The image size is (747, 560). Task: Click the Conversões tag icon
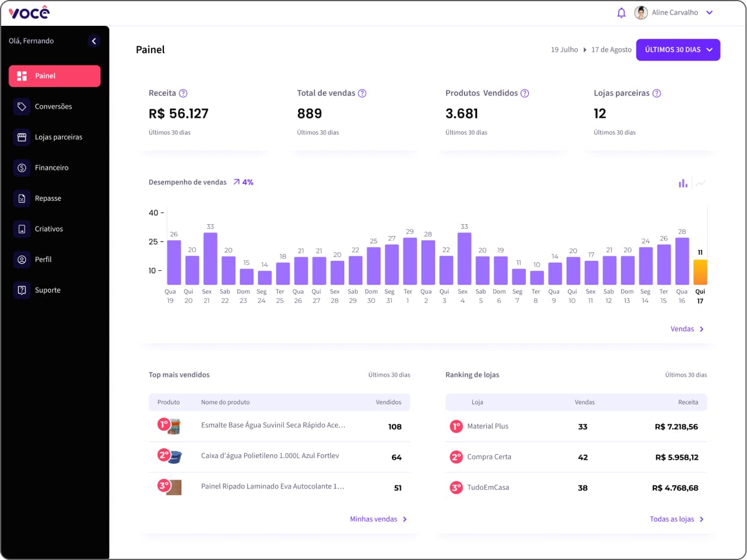[22, 106]
